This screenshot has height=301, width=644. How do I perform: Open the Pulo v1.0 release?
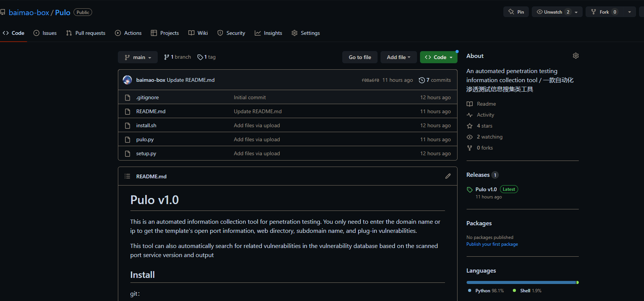[x=486, y=189]
